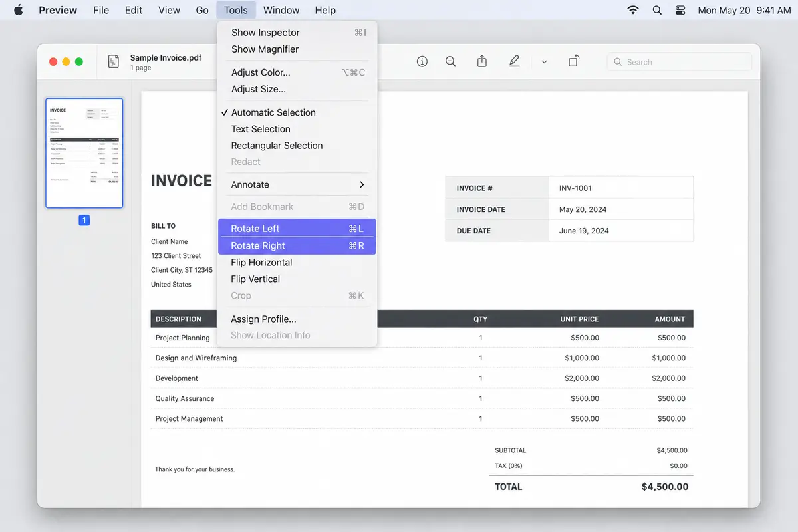798x532 pixels.
Task: Expand the Annotate submenu arrow
Action: pyautogui.click(x=362, y=184)
